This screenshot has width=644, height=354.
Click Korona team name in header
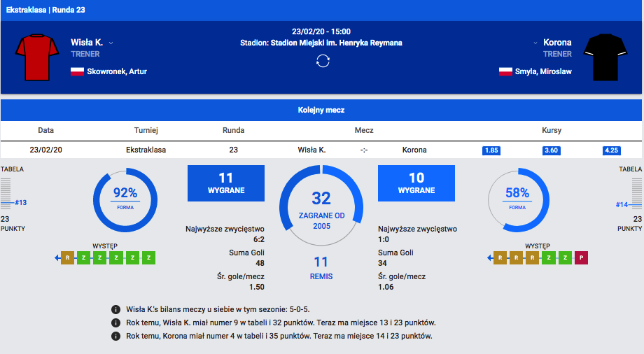pos(557,42)
